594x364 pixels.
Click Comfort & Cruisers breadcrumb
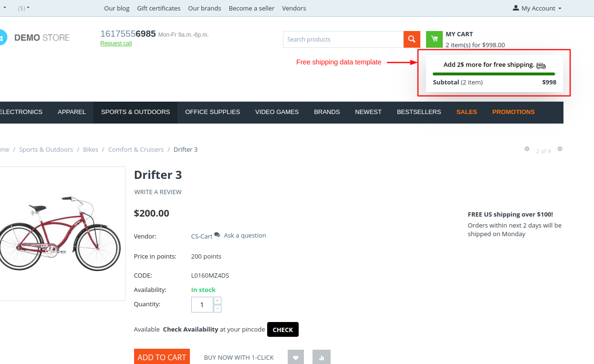[x=136, y=149]
